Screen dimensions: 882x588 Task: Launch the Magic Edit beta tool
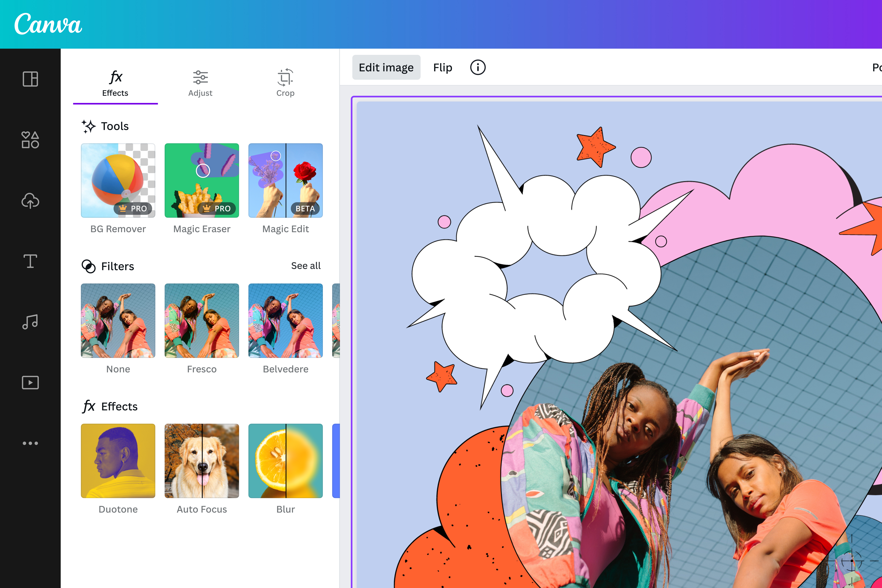285,181
